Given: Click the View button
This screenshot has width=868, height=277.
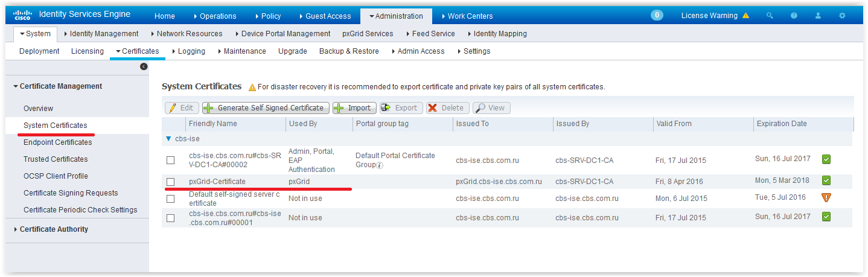Looking at the screenshot, I should pos(491,108).
